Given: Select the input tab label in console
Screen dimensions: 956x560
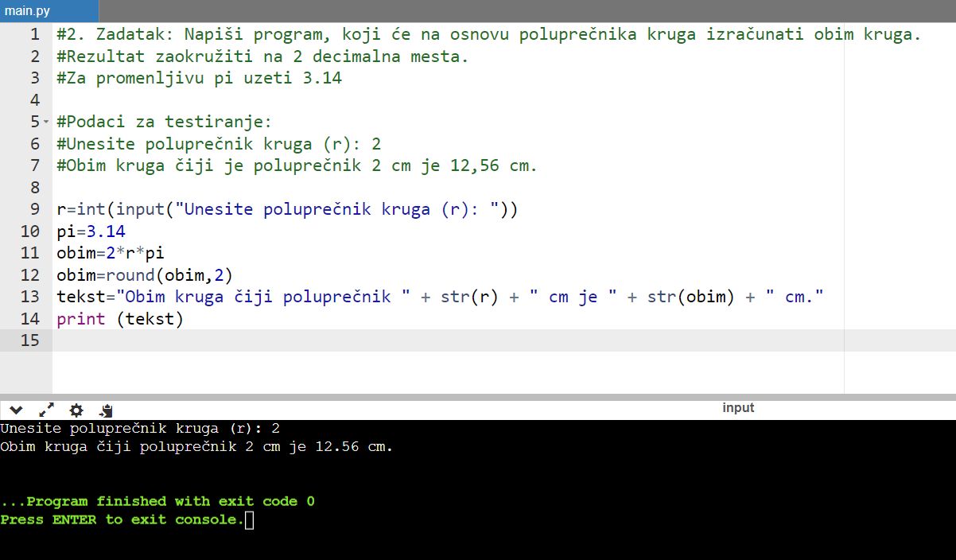Looking at the screenshot, I should 737,408.
